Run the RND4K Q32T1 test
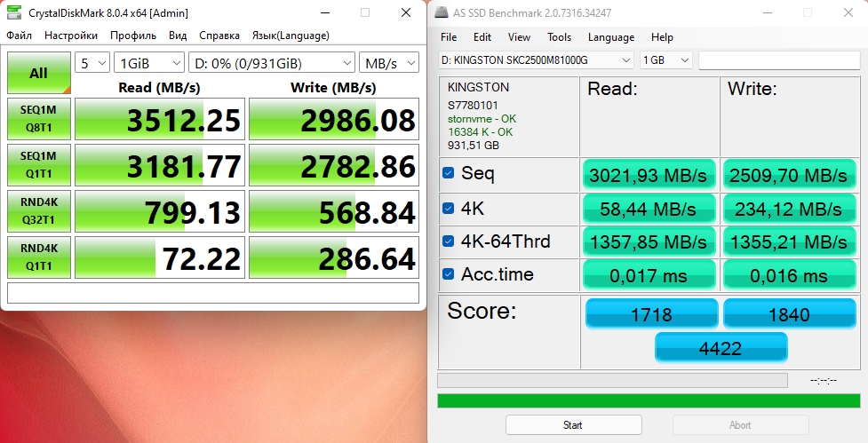This screenshot has height=443, width=868. 39,210
